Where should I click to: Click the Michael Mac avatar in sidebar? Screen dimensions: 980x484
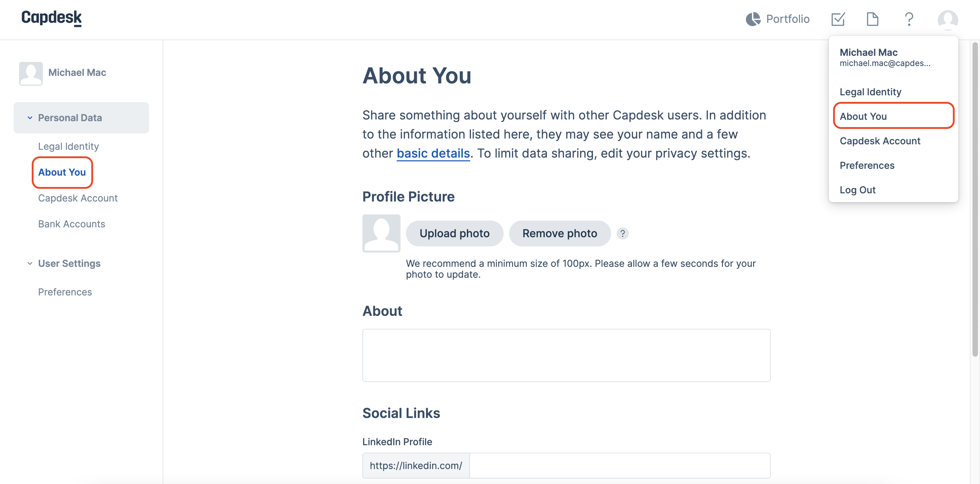(x=31, y=74)
